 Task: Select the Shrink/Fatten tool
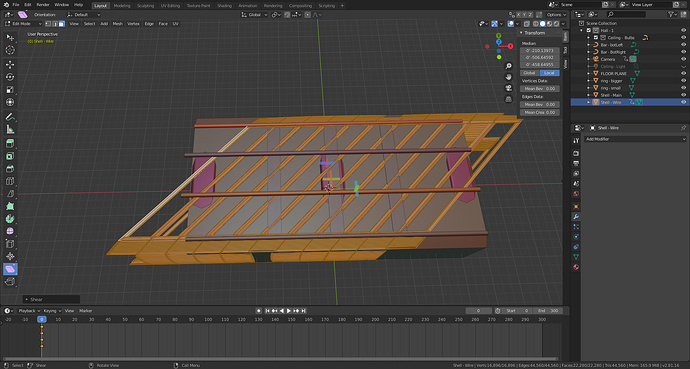[10, 256]
